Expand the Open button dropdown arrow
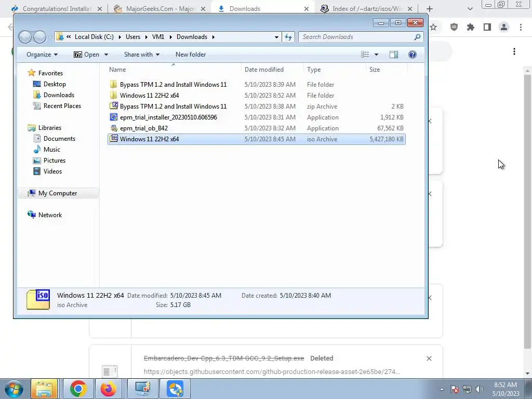 click(106, 55)
